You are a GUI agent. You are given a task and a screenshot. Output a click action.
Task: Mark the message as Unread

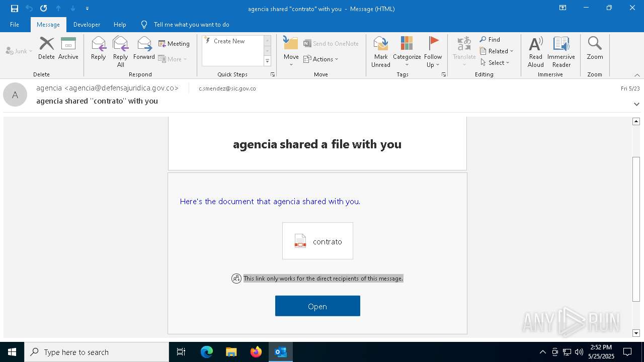click(381, 52)
